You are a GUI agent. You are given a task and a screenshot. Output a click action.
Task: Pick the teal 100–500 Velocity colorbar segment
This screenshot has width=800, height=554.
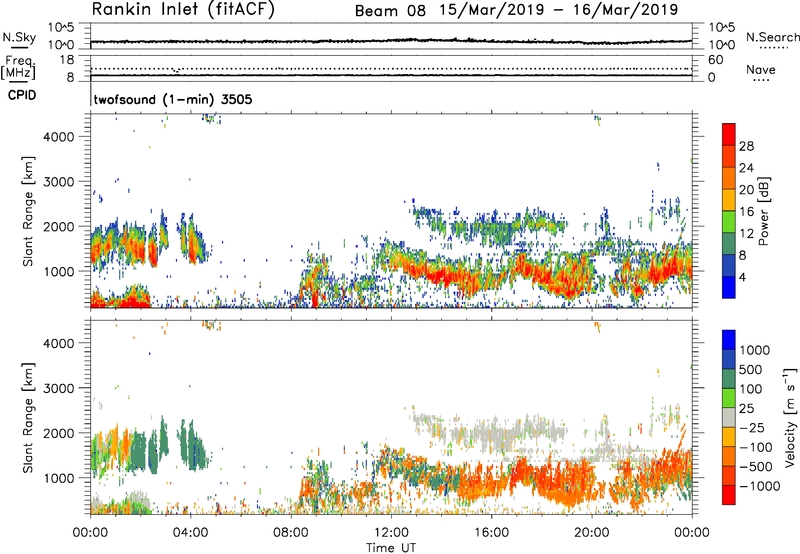click(x=729, y=379)
